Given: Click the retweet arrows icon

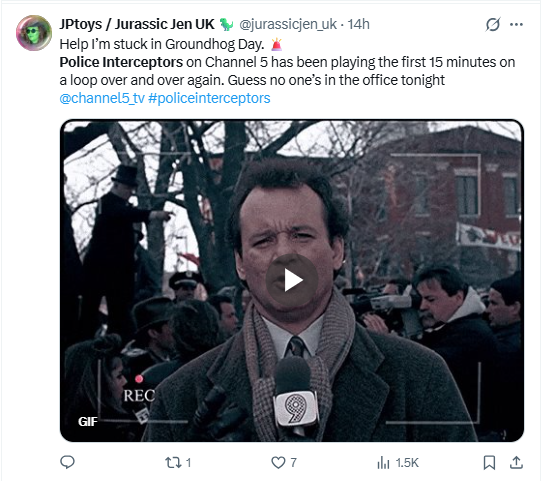Looking at the screenshot, I should pyautogui.click(x=173, y=463).
